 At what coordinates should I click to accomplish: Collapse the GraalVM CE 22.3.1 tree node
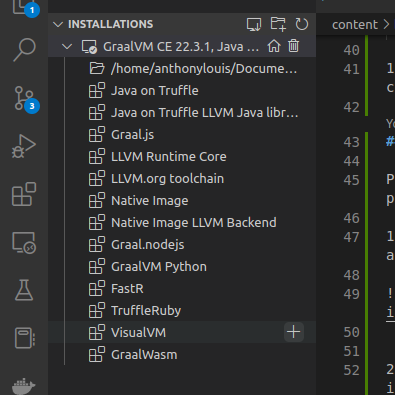click(x=67, y=47)
